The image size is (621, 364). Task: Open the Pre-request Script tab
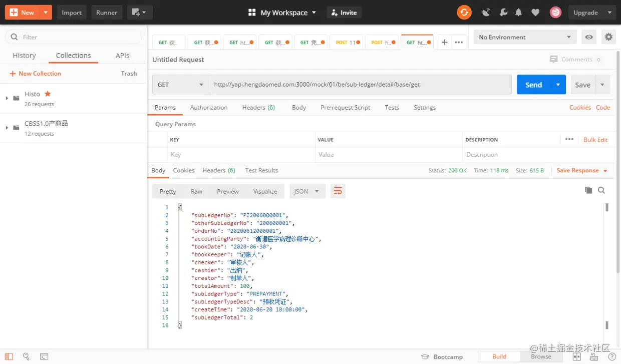(x=346, y=107)
